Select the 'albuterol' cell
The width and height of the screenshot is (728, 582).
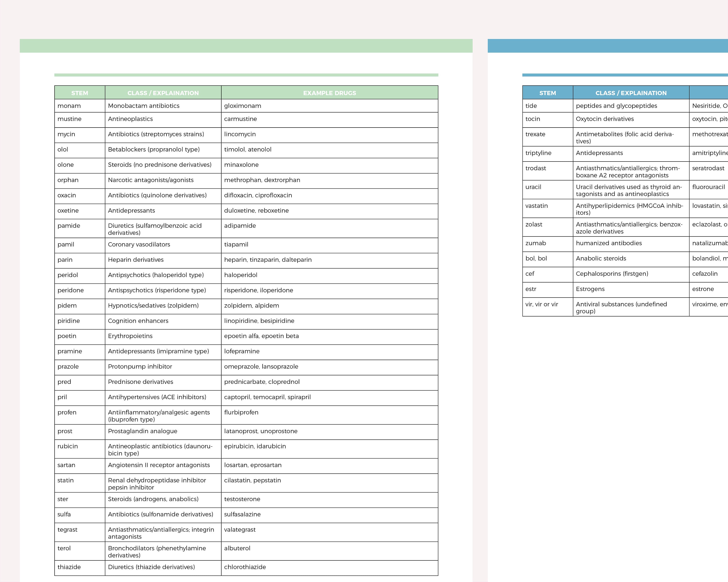[x=330, y=551]
